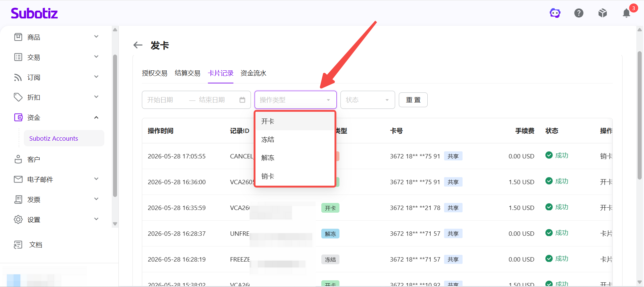Click the 商品 sidebar icon

point(18,37)
